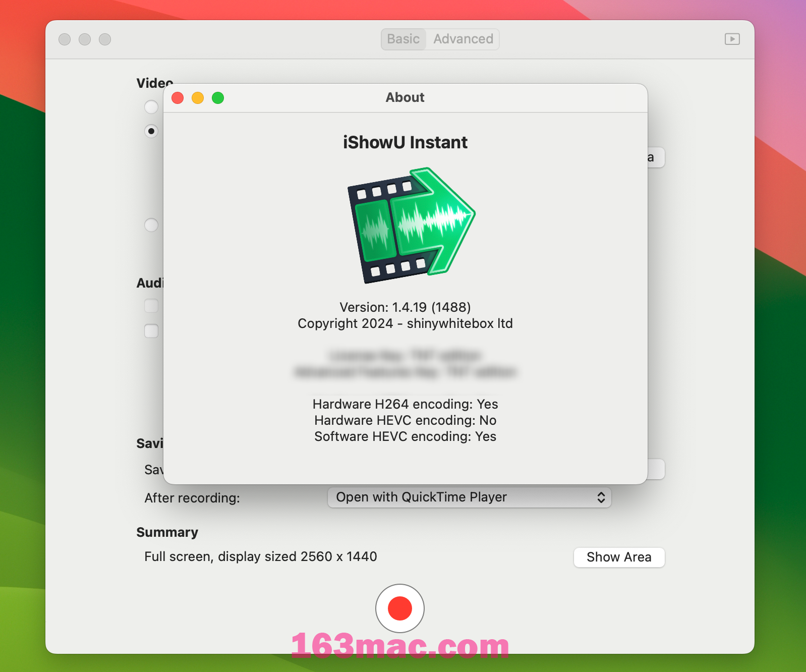Screen dimensions: 806x672
Task: Toggle the second Audio checkbox
Action: (151, 331)
